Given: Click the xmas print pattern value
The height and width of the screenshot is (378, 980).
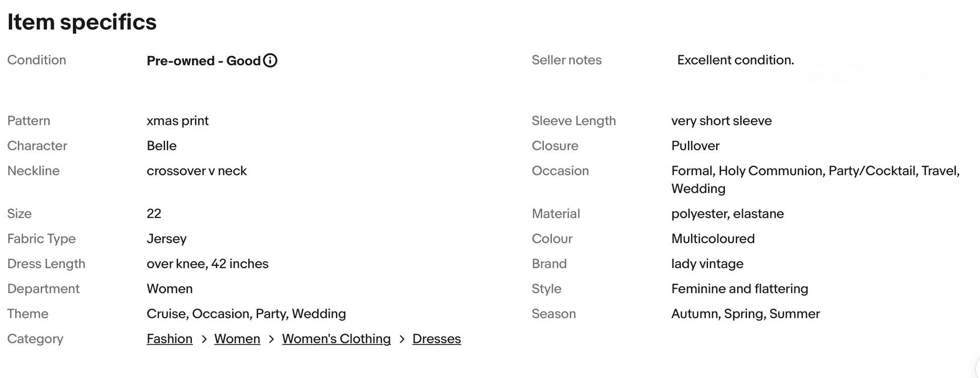Looking at the screenshot, I should coord(177,121).
